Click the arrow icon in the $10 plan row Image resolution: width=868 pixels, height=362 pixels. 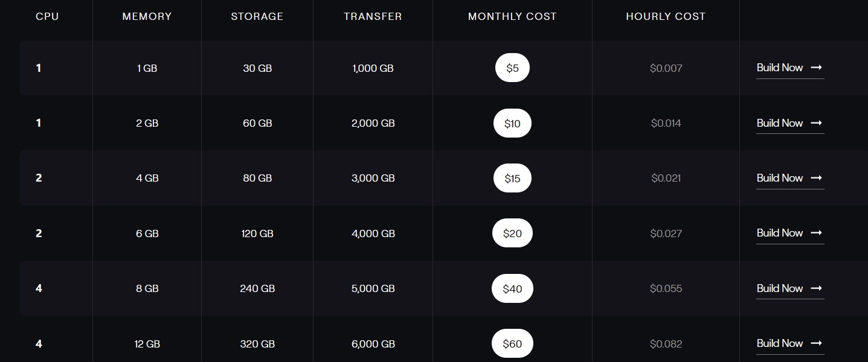point(816,123)
